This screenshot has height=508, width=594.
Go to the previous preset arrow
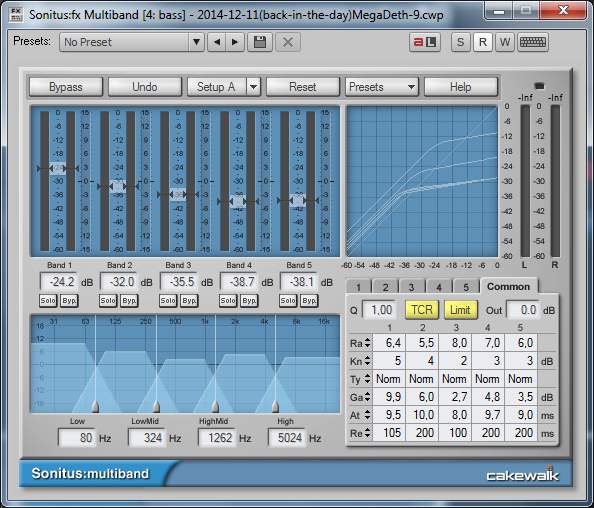point(217,42)
